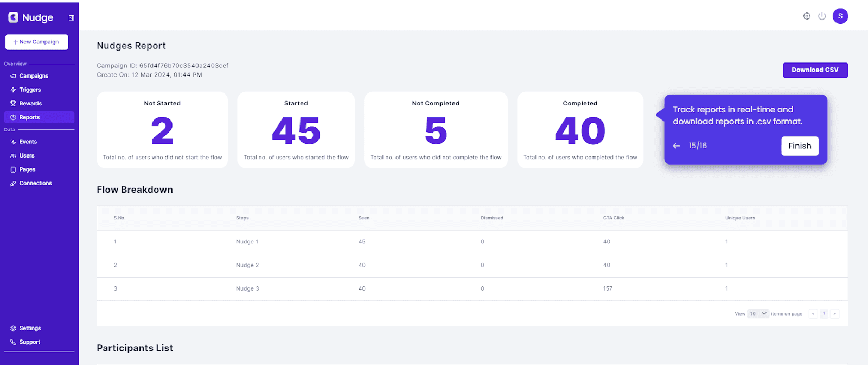Click the Campaign ID text
868x365 pixels.
pos(163,66)
